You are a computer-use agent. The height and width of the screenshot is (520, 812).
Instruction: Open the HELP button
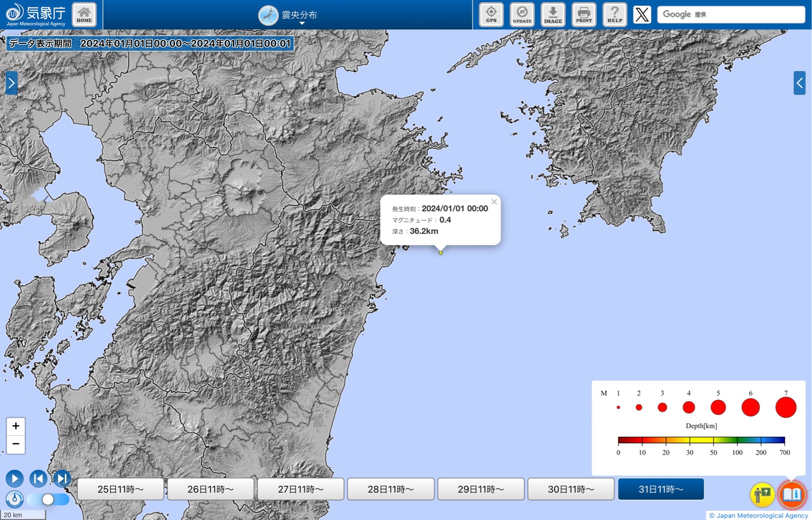[x=615, y=14]
